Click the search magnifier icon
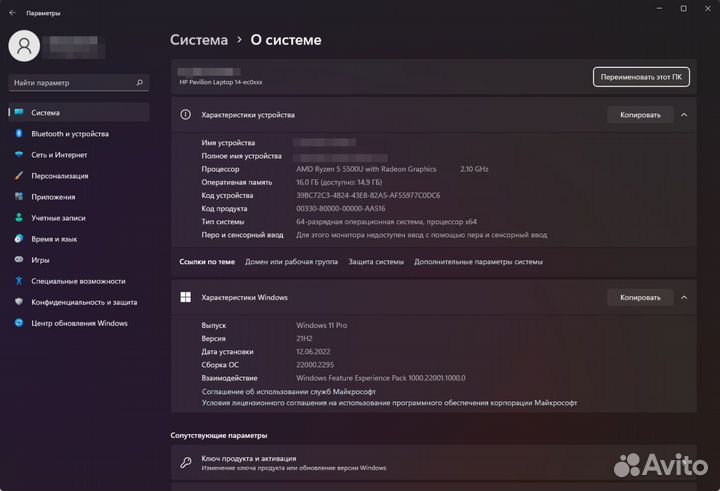This screenshot has height=491, width=720. [x=140, y=83]
